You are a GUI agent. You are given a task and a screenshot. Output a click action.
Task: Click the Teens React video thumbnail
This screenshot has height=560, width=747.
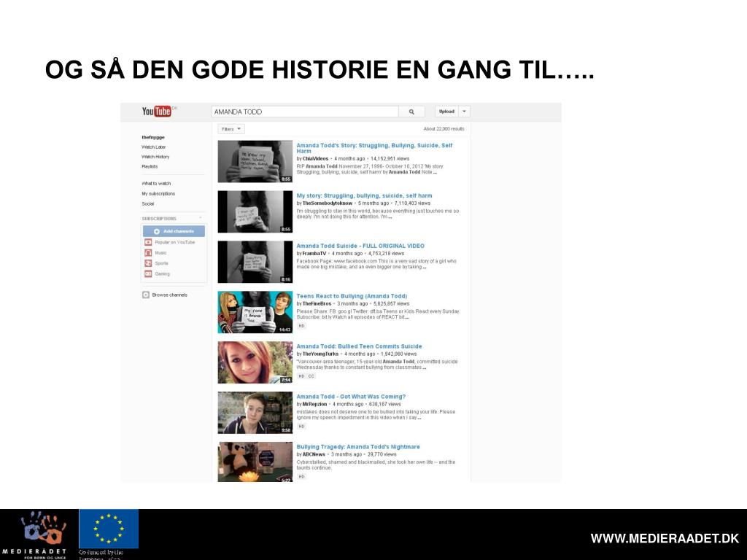255,312
